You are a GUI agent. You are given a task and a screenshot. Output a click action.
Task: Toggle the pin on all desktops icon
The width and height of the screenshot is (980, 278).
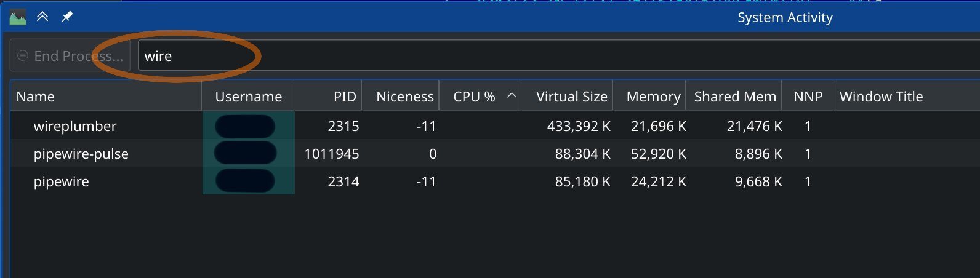coord(67,17)
